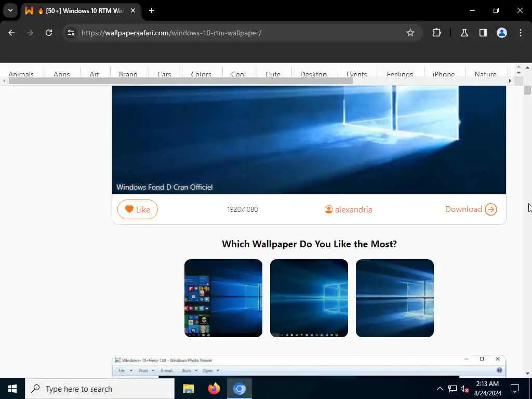532x399 pixels.
Task: Open the Apps category
Action: pos(62,74)
